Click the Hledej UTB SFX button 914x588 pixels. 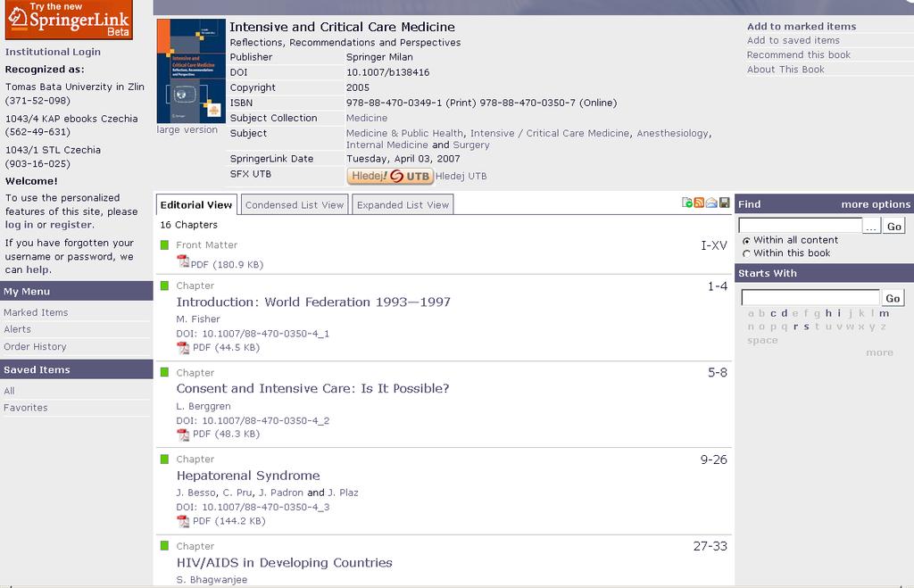click(390, 176)
